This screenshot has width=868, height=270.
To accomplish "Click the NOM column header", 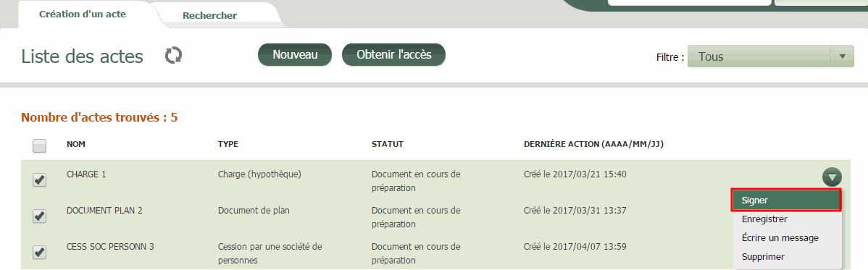I will pyautogui.click(x=76, y=144).
